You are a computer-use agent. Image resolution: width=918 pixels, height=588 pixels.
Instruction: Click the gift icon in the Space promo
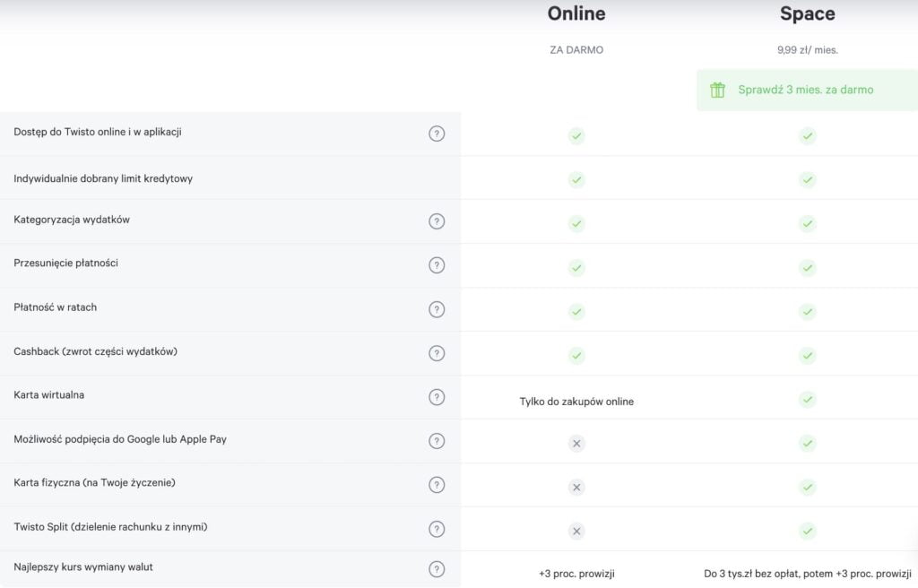coord(717,90)
